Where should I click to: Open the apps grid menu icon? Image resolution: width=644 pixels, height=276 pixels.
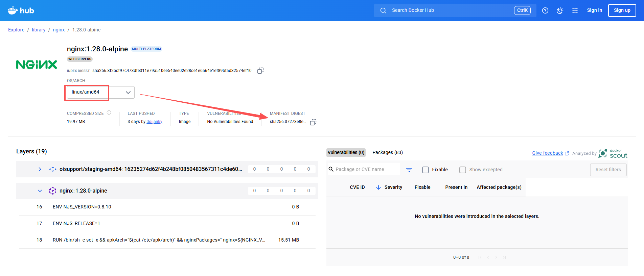[575, 10]
